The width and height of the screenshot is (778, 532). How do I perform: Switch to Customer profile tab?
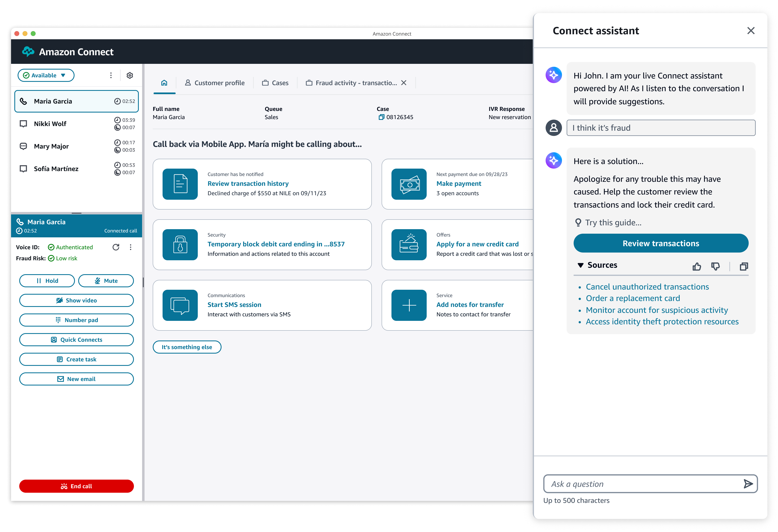215,83
